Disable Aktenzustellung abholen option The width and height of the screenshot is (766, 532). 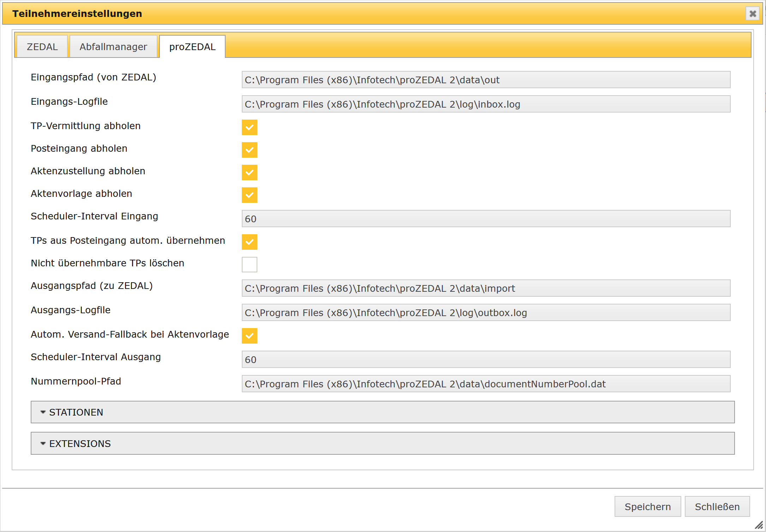pos(249,173)
